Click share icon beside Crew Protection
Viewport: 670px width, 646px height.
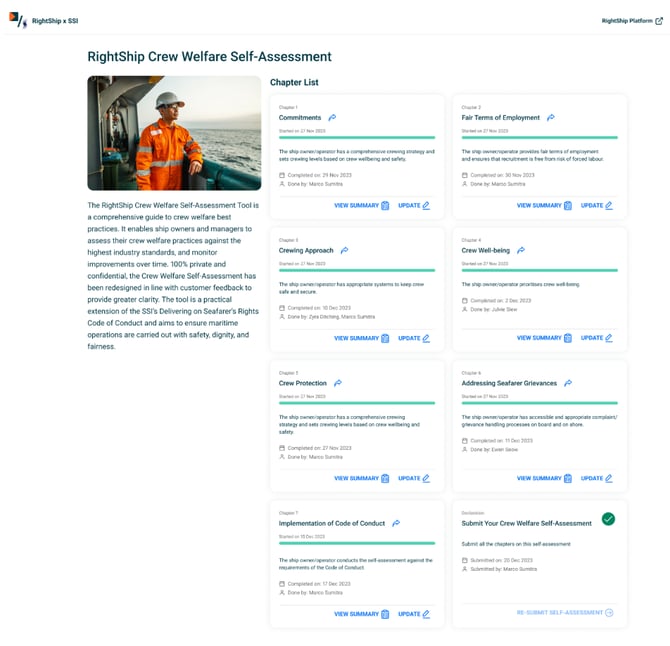[x=338, y=383]
